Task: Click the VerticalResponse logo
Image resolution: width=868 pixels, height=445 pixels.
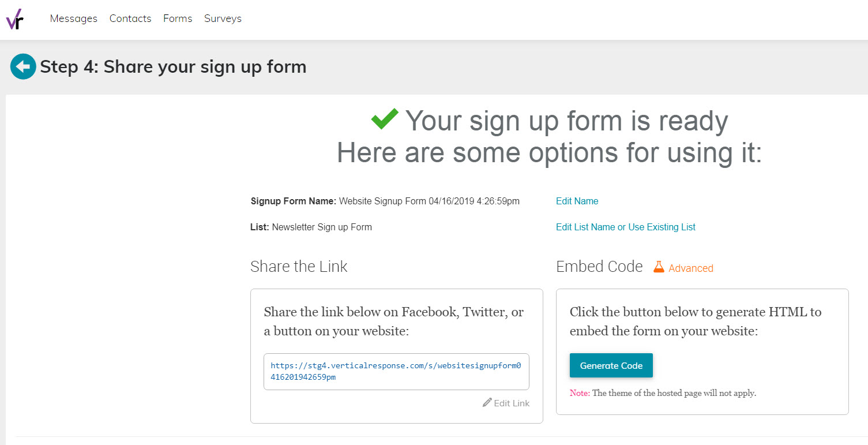Action: pyautogui.click(x=16, y=19)
